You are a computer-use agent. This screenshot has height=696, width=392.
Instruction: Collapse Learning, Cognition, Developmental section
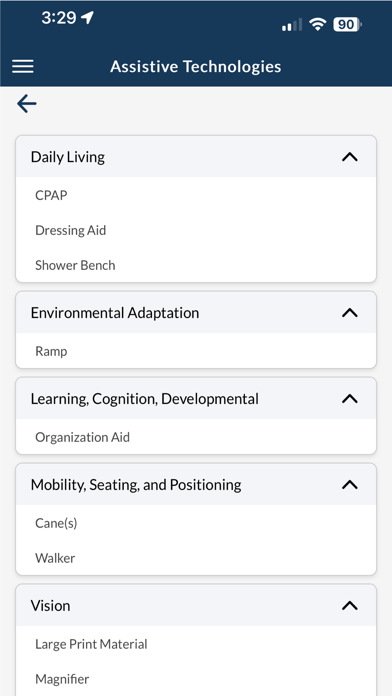pyautogui.click(x=350, y=399)
